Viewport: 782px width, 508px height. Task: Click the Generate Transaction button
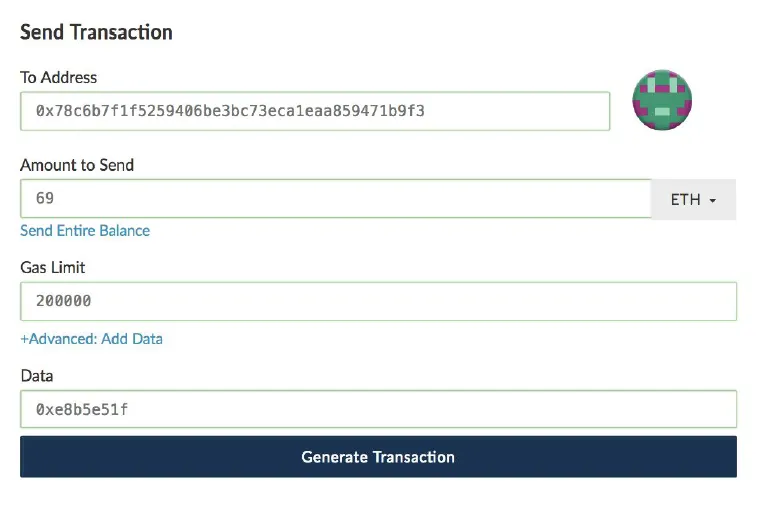pos(379,457)
